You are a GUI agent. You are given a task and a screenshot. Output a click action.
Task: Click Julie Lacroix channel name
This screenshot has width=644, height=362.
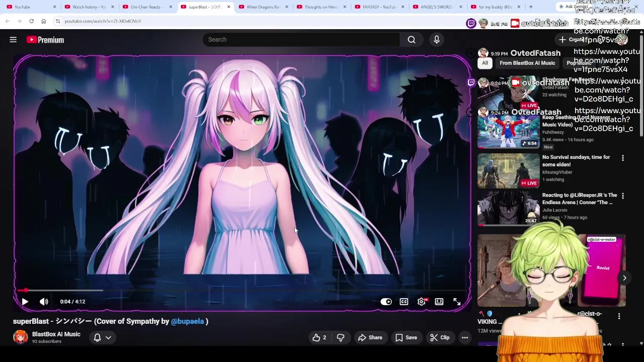coord(554,210)
